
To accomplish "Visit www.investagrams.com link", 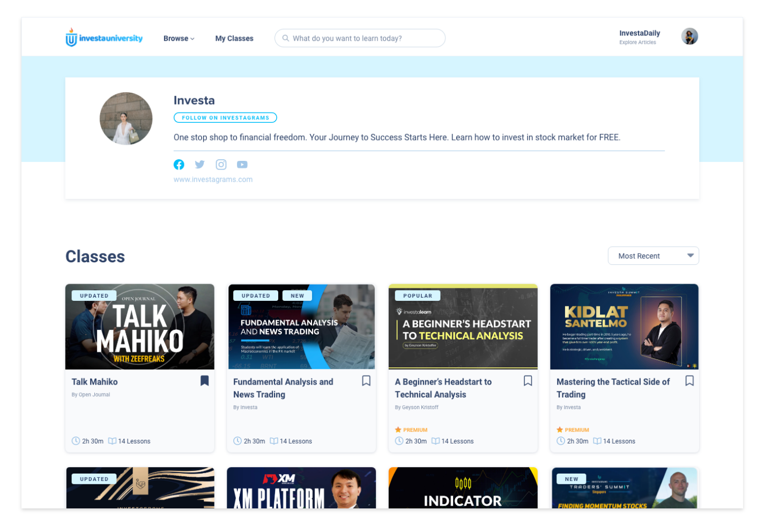I will [213, 180].
